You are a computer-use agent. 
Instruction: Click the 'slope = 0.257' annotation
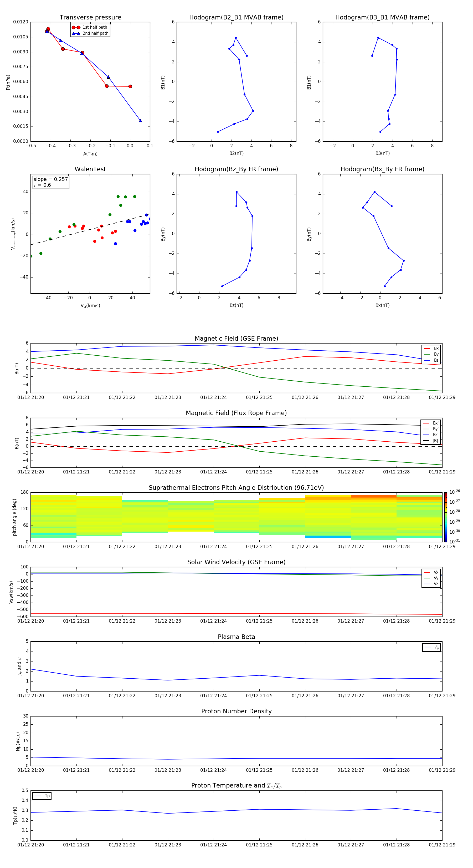coord(51,179)
